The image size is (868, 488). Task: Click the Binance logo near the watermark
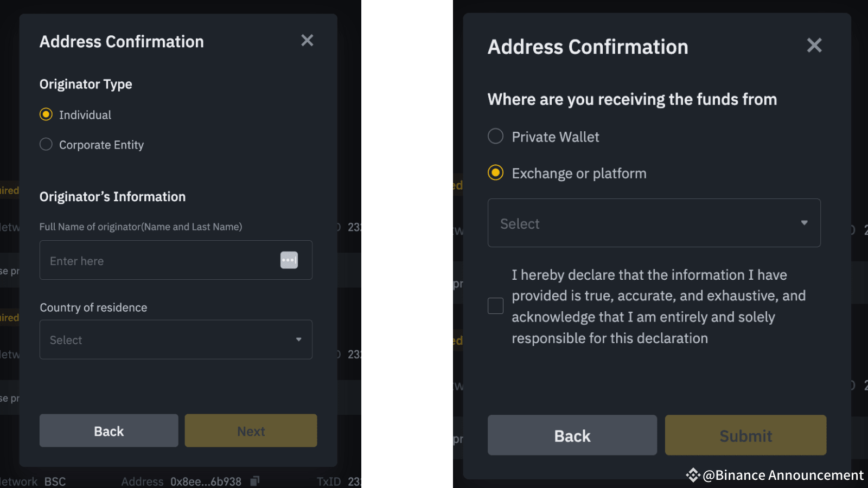693,476
